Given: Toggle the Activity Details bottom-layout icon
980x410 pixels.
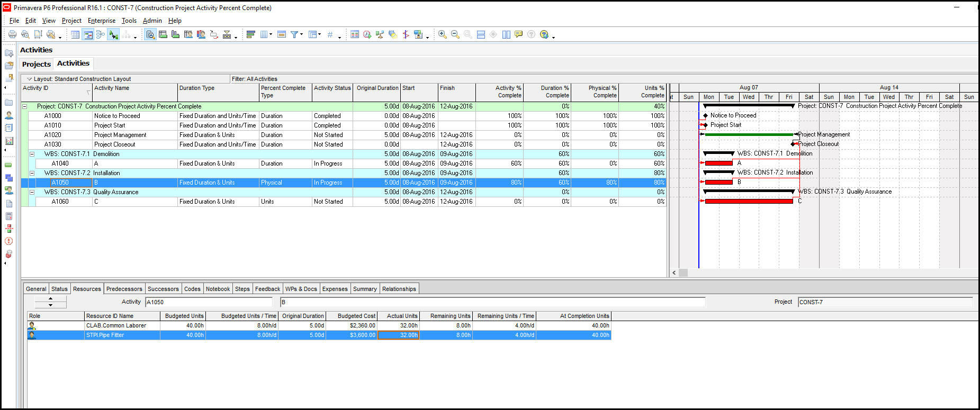Looking at the screenshot, I should pyautogui.click(x=150, y=34).
